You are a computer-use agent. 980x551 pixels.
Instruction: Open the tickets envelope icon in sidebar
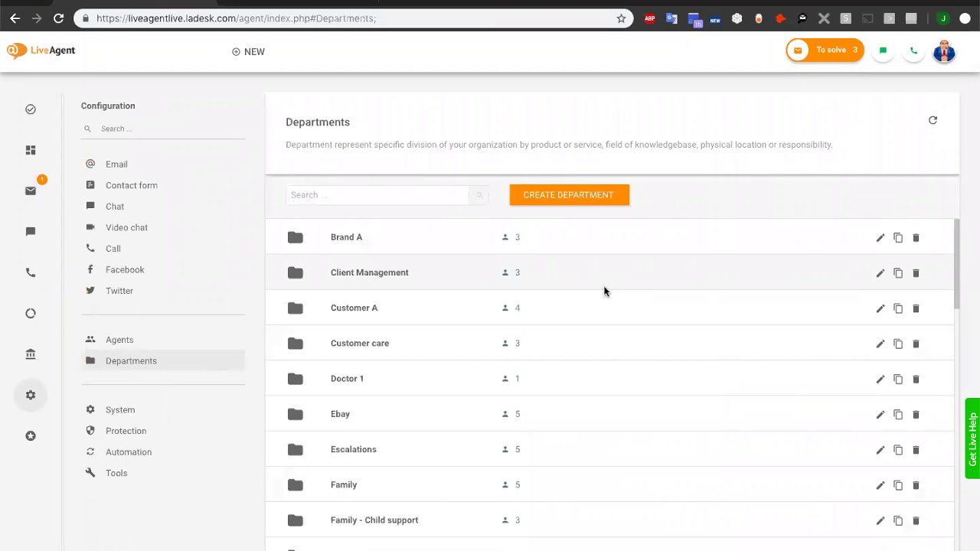coord(31,191)
